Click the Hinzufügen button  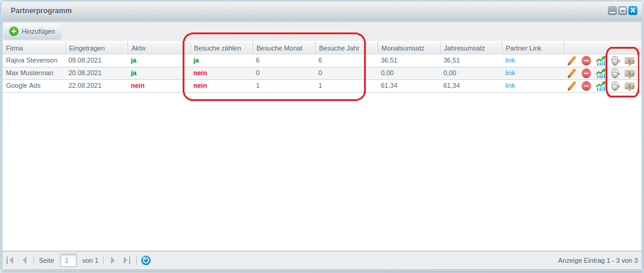pos(32,31)
